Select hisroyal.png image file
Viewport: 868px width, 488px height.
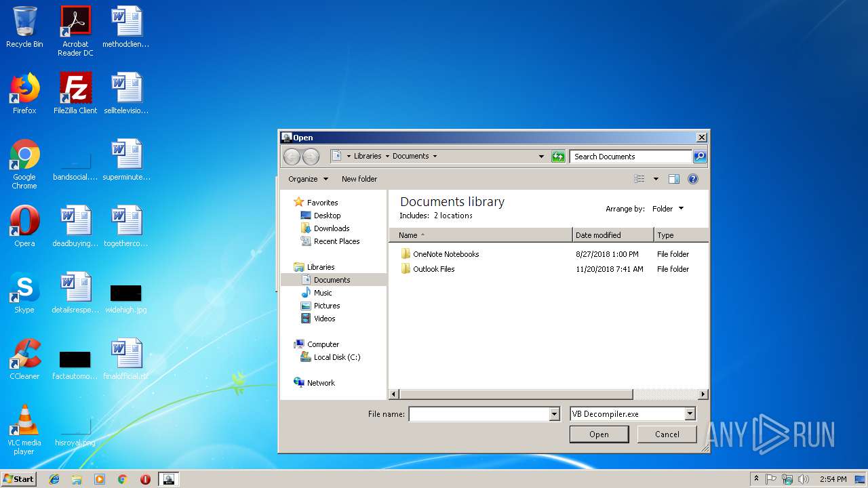pyautogui.click(x=75, y=434)
